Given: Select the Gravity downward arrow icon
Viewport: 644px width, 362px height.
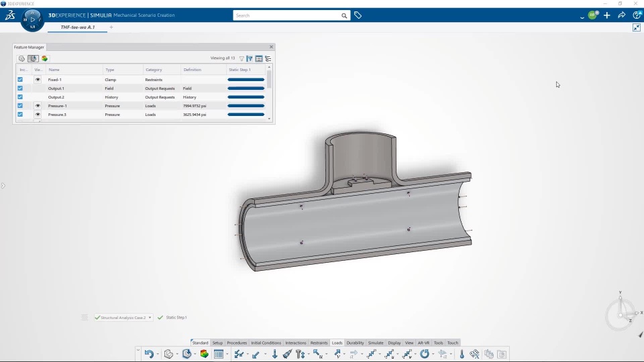Looking at the screenshot, I should point(275,354).
